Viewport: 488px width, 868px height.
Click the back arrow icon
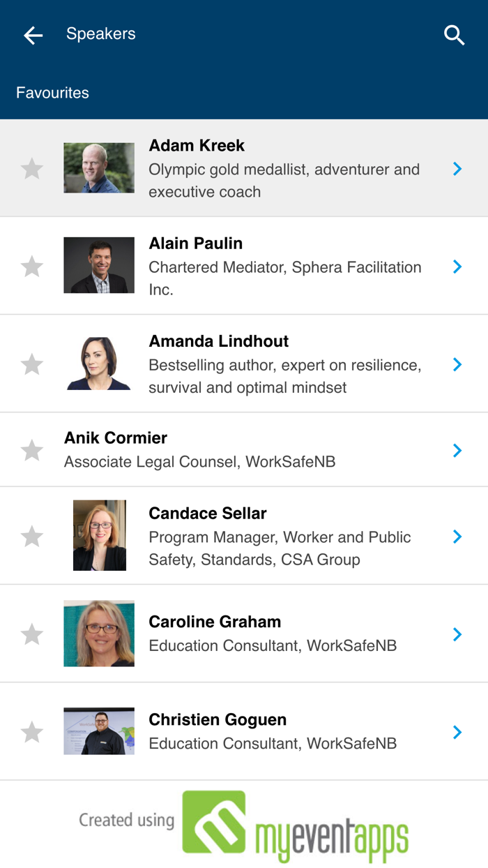[x=33, y=34]
